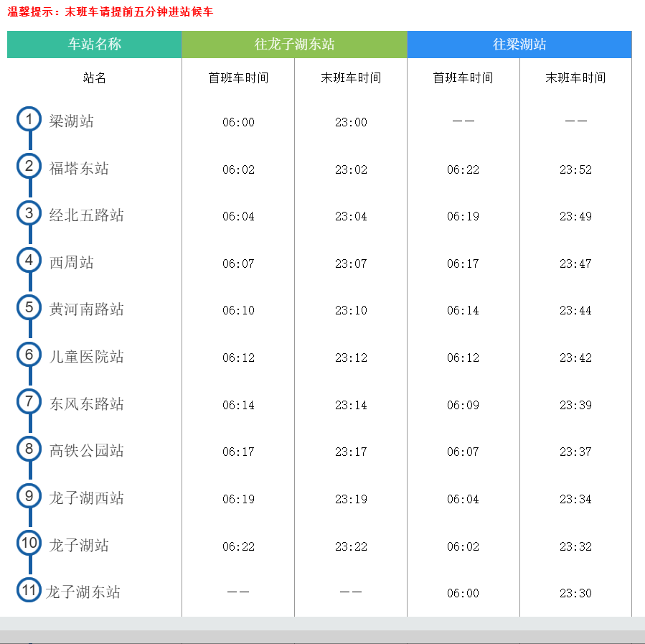Open the 福塔东站 station name
The image size is (645, 644).
tap(79, 168)
